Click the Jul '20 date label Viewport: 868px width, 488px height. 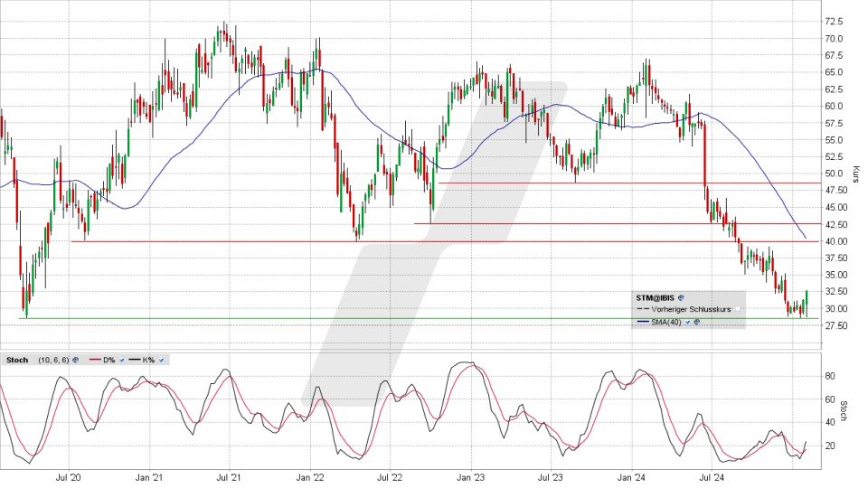click(x=69, y=477)
